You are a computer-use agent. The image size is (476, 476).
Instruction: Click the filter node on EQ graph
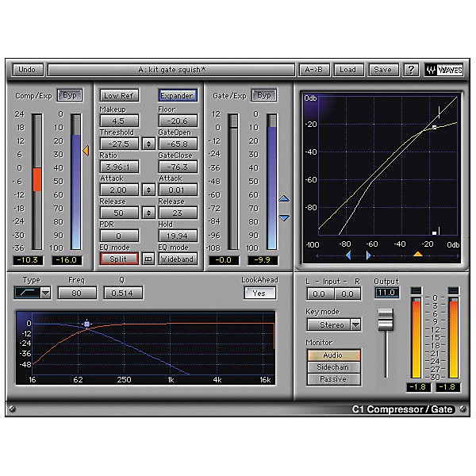[86, 324]
